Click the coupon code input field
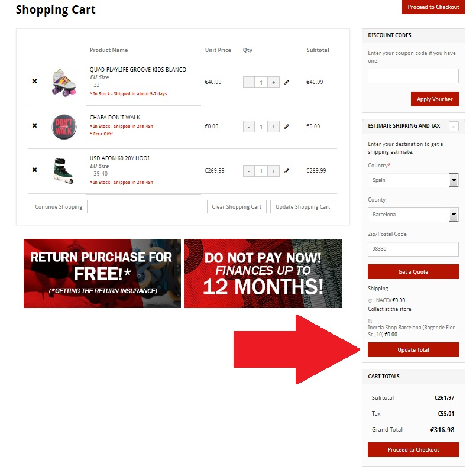476x470 pixels. pyautogui.click(x=413, y=76)
